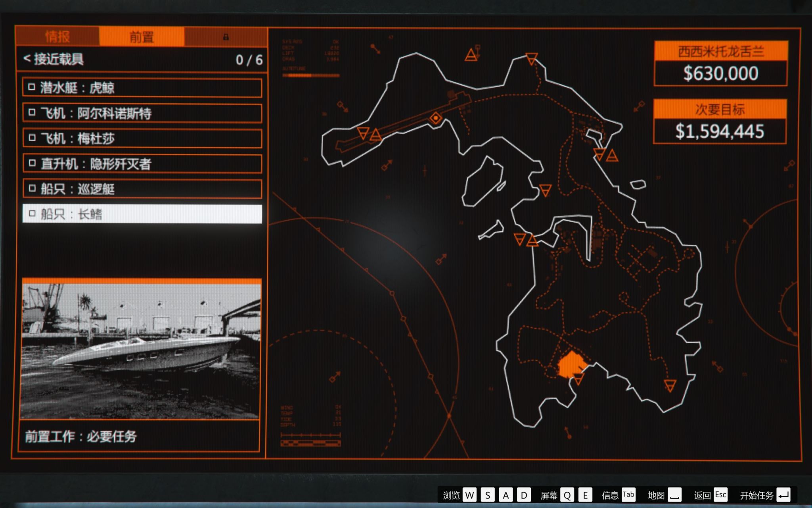Click triangle marker at southeast coast
This screenshot has height=508, width=812.
click(670, 385)
